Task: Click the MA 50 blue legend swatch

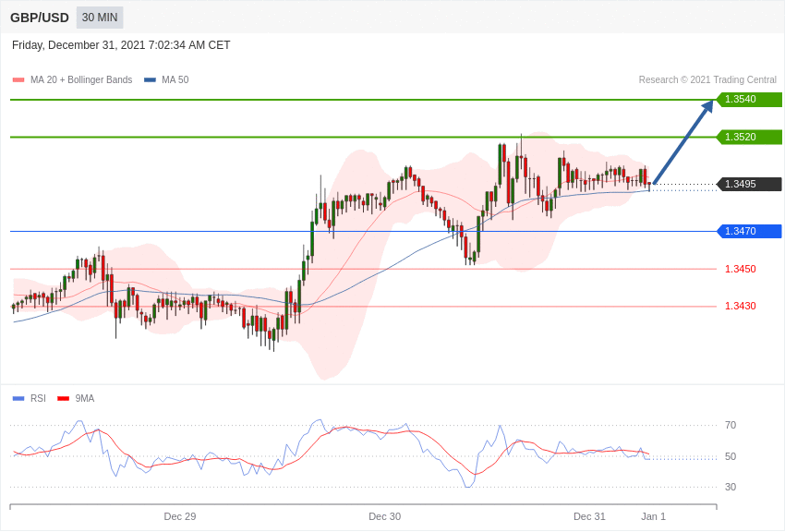Action: 150,80
